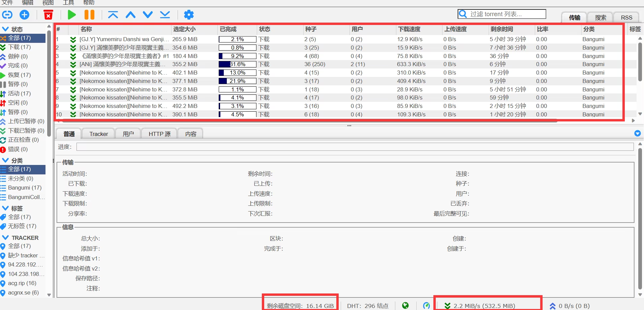
Task: Open the RSS tab
Action: tap(626, 18)
